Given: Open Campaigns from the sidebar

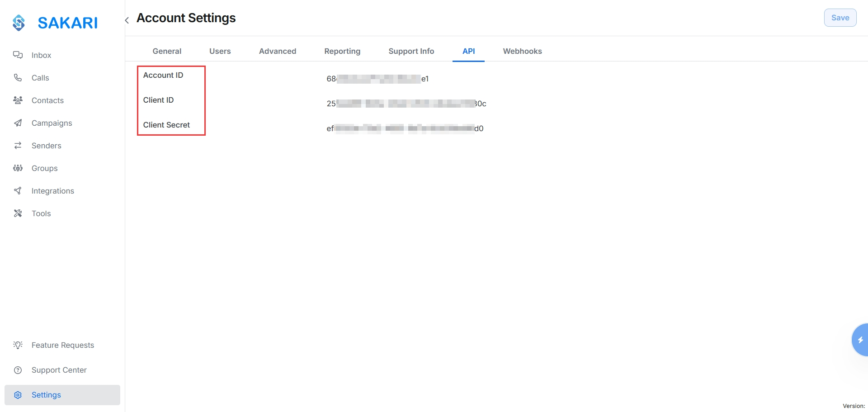Looking at the screenshot, I should point(52,123).
